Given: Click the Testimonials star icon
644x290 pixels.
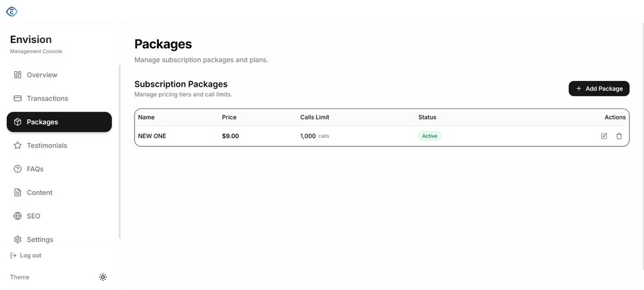Looking at the screenshot, I should pos(18,145).
